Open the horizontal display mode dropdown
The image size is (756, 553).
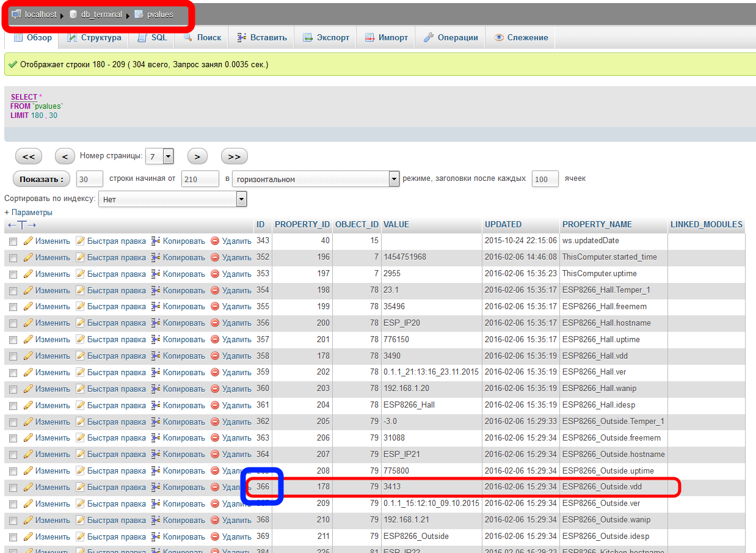pyautogui.click(x=315, y=179)
